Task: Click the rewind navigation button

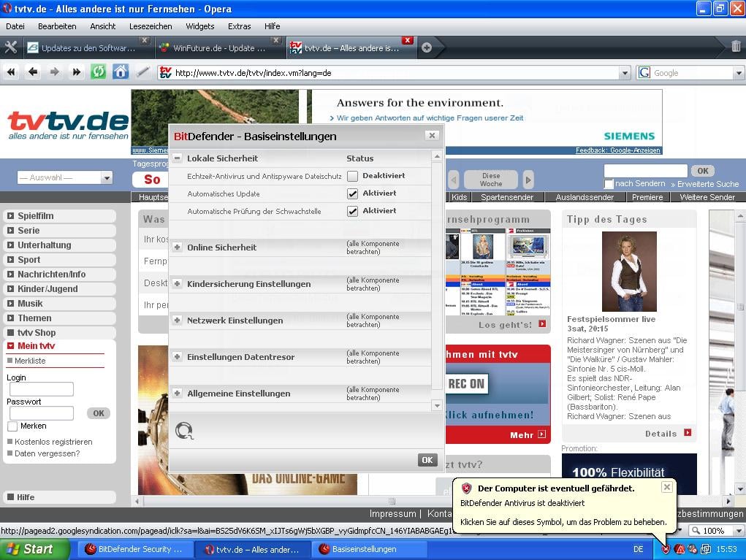Action: pyautogui.click(x=11, y=72)
